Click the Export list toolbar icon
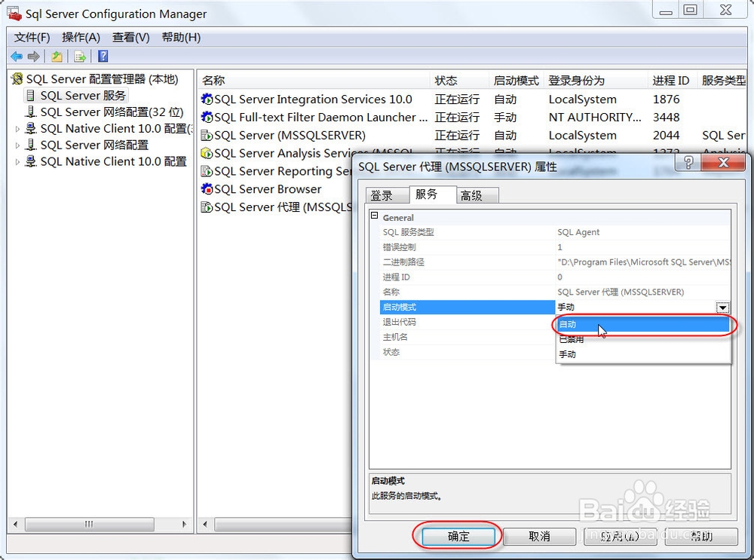Viewport: 754px width, 560px height. click(80, 57)
